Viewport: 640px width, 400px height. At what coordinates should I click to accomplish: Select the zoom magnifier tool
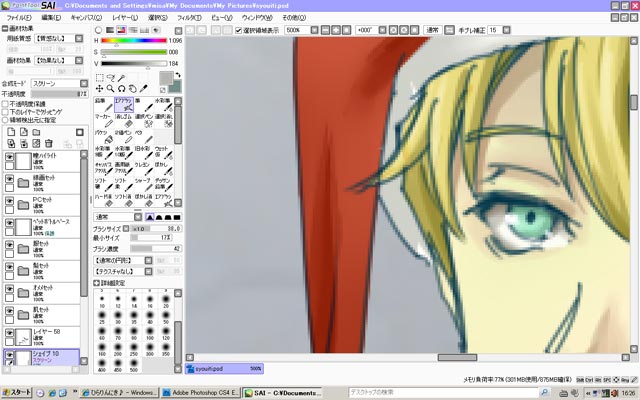[x=110, y=89]
